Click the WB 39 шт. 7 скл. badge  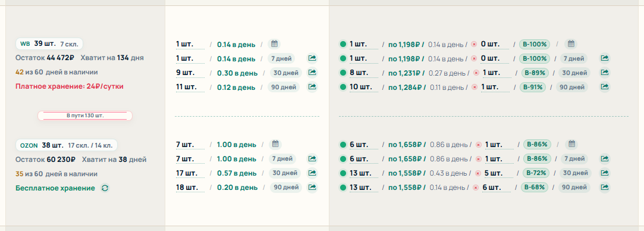[x=49, y=43]
